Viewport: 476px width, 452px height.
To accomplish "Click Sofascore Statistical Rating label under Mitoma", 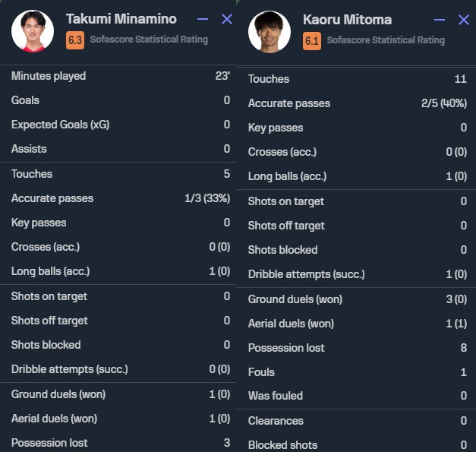I will pyautogui.click(x=385, y=40).
